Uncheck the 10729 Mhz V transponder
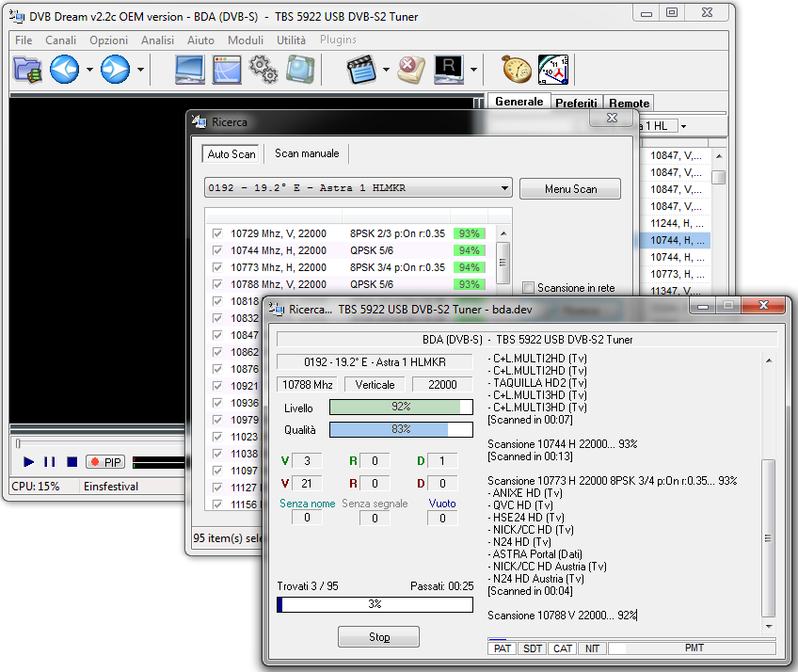 217,233
